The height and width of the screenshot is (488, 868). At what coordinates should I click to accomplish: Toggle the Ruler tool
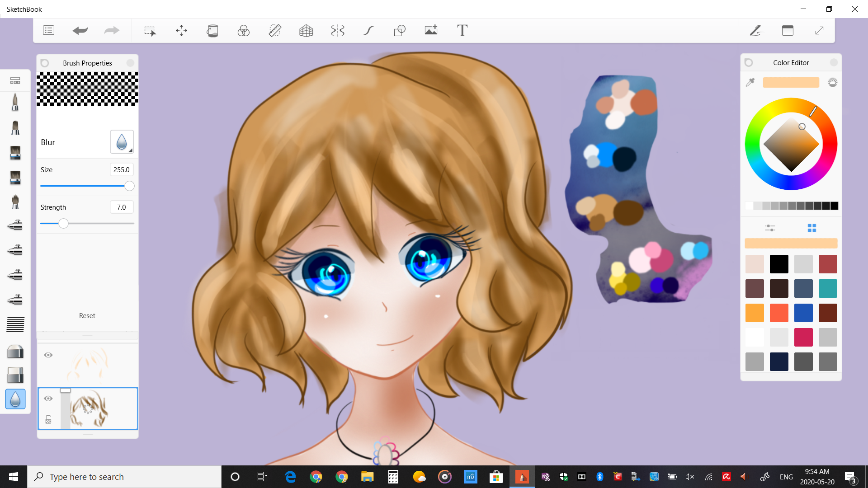pos(275,30)
